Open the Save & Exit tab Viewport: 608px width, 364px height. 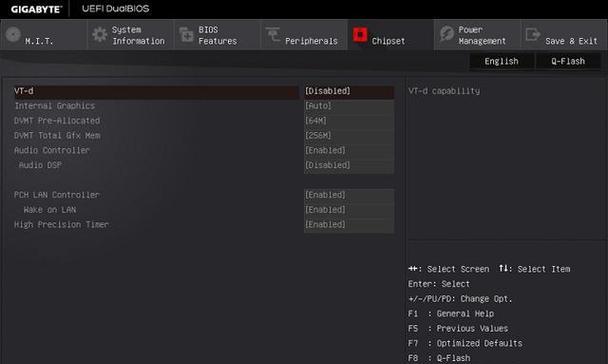(564, 35)
